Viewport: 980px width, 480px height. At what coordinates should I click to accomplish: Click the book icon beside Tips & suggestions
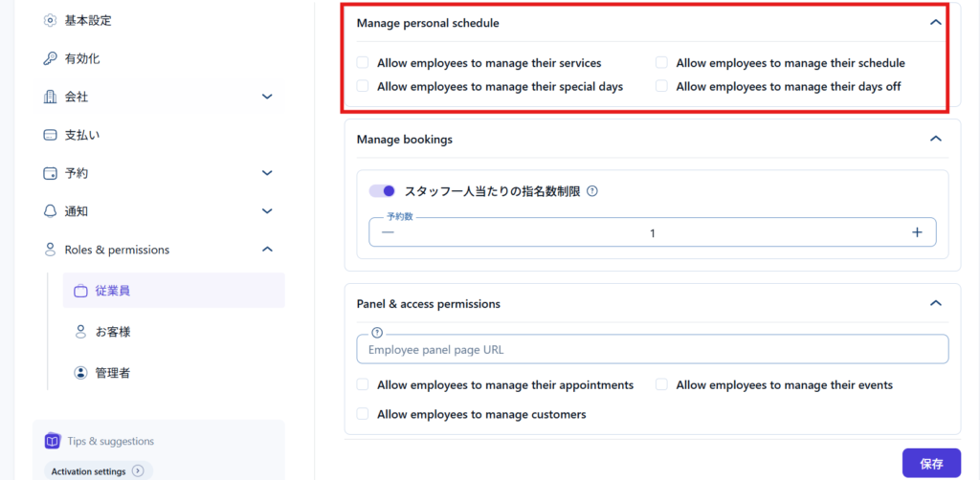tap(53, 441)
